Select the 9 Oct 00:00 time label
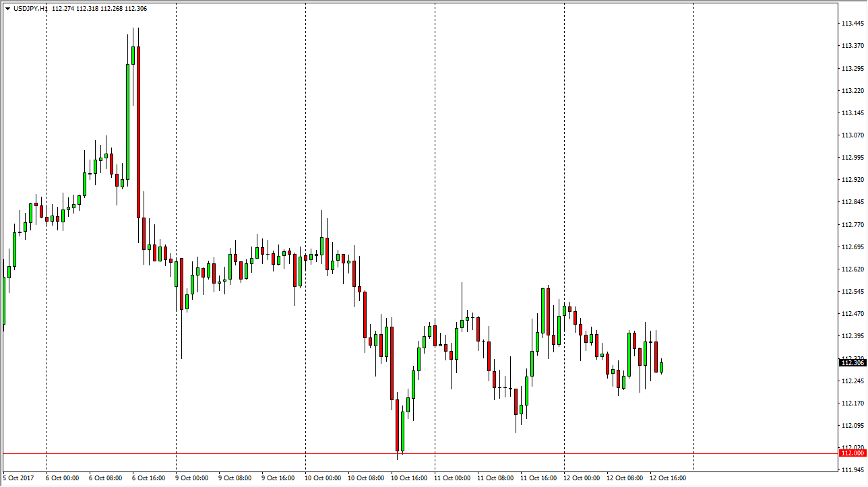Viewport: 868px width, 487px height. pyautogui.click(x=193, y=478)
